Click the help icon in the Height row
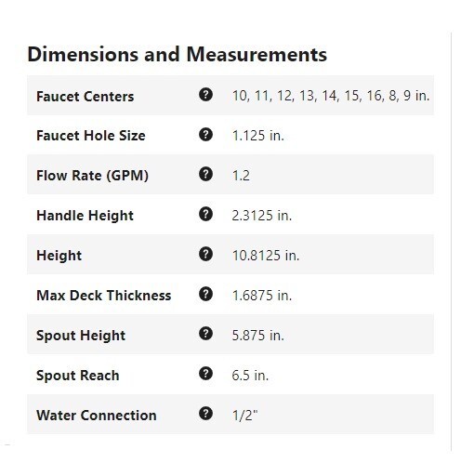The image size is (474, 476). coord(205,254)
